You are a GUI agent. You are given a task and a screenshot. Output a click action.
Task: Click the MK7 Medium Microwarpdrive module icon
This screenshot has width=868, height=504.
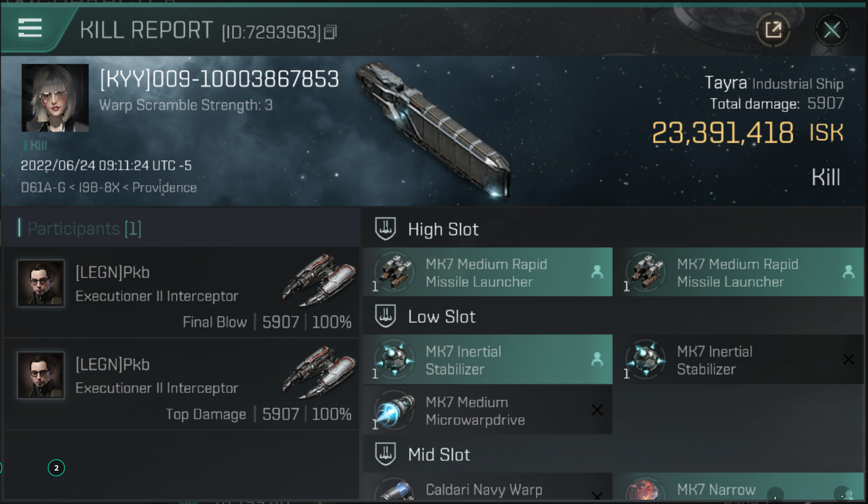[x=394, y=410]
